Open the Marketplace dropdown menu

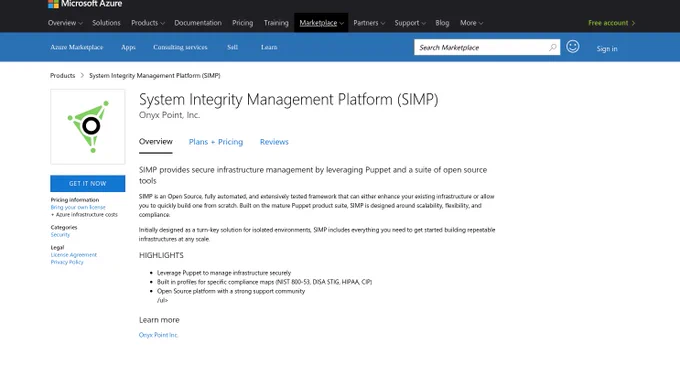pyautogui.click(x=321, y=23)
